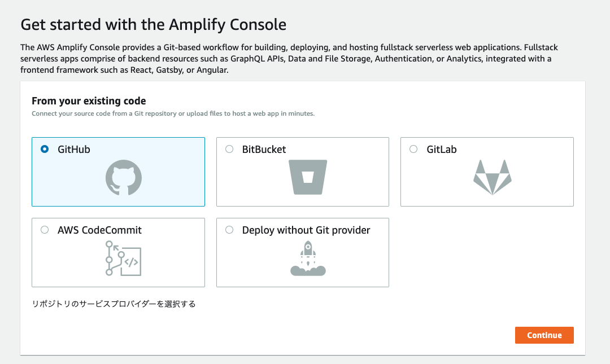Select the AWS CodeCommit radio button
Image resolution: width=610 pixels, height=364 pixels.
[45, 230]
